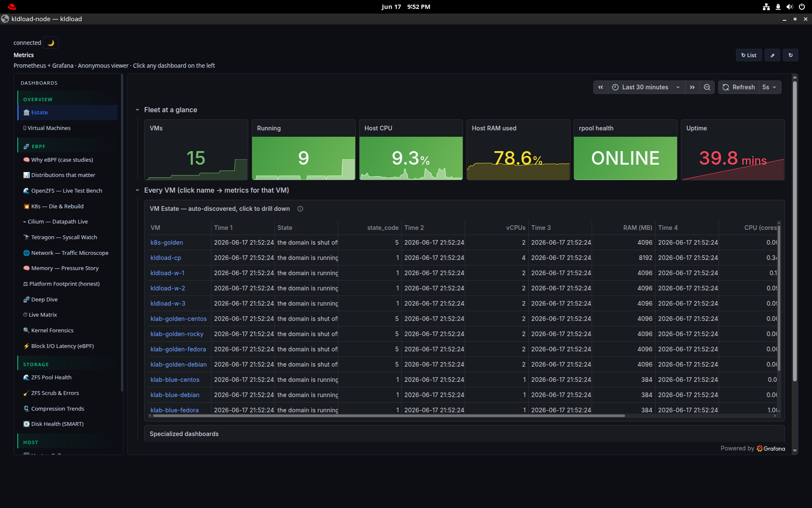Screen dimensions: 812x508
Task: Open the ZFS Scrub & Errors dashboard
Action: click(68, 393)
